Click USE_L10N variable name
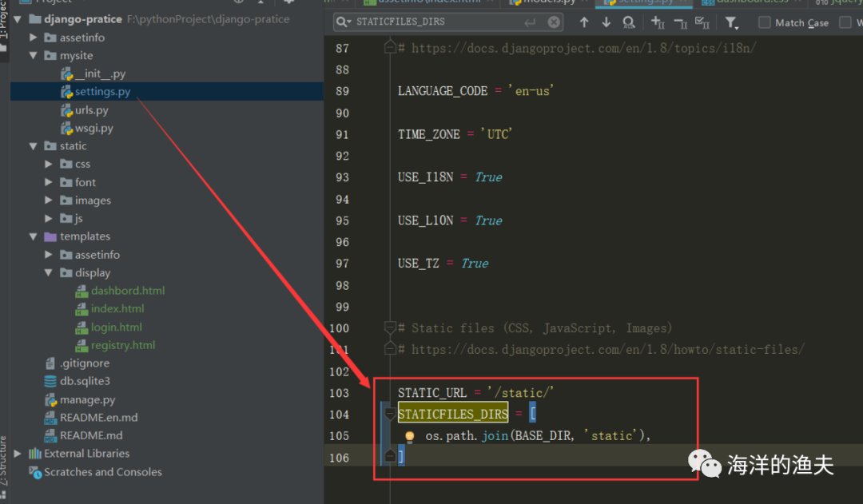This screenshot has height=504, width=863. tap(425, 220)
